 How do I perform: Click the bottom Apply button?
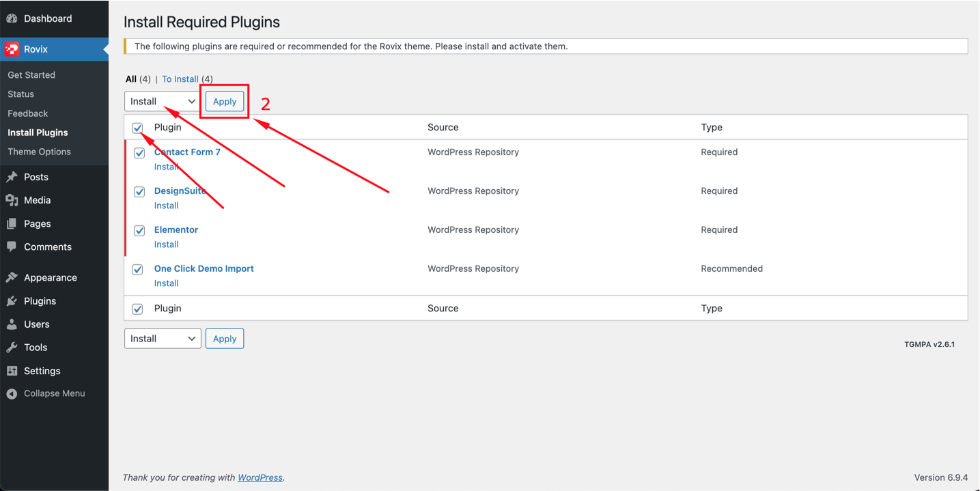coord(225,339)
